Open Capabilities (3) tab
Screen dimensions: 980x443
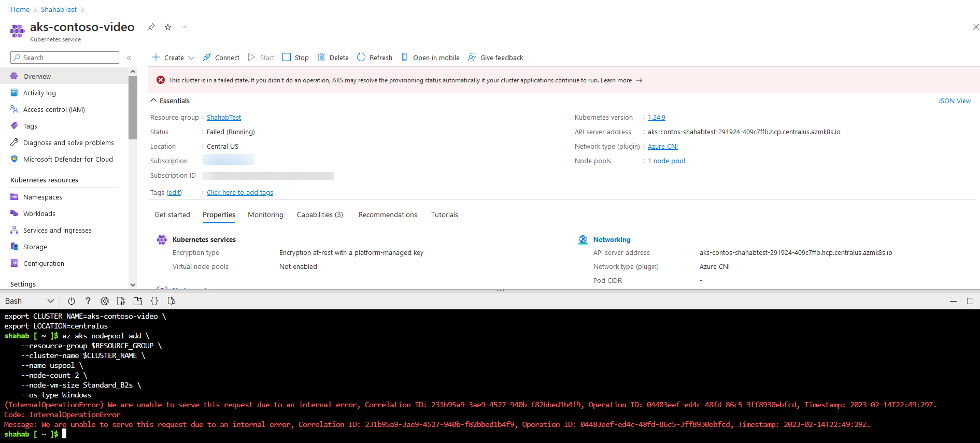(x=320, y=215)
